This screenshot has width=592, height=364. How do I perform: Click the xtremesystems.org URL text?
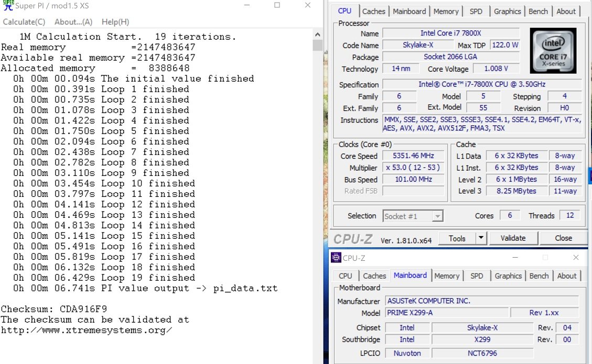(x=87, y=330)
